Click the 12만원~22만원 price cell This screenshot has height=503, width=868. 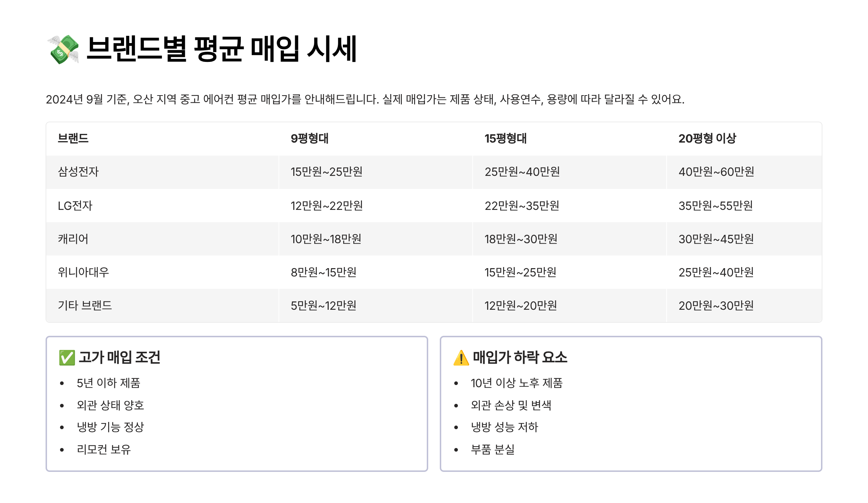point(327,206)
